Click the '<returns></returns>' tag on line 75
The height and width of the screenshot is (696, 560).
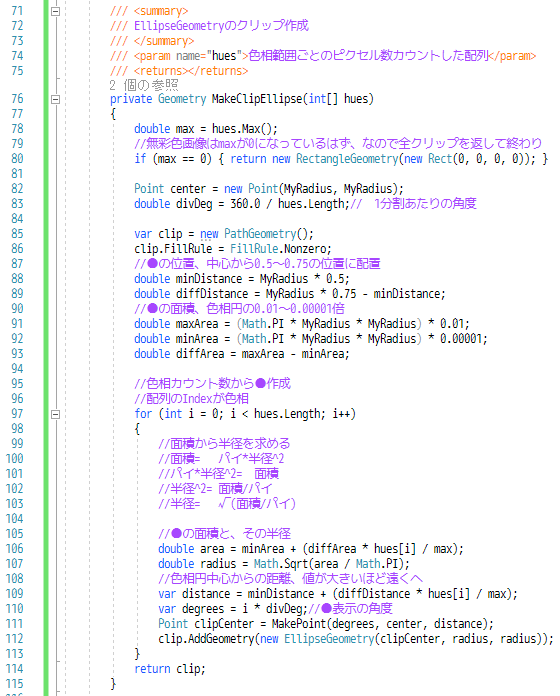[190, 71]
